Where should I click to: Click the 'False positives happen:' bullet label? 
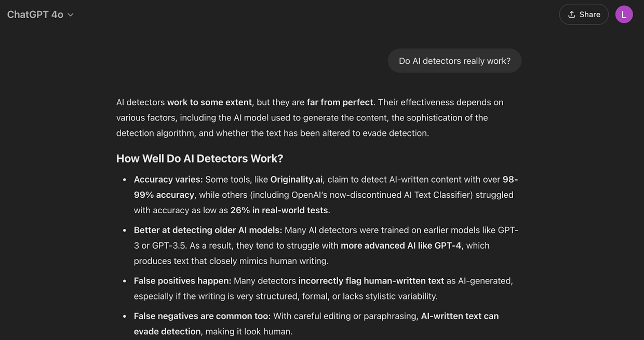(x=182, y=280)
